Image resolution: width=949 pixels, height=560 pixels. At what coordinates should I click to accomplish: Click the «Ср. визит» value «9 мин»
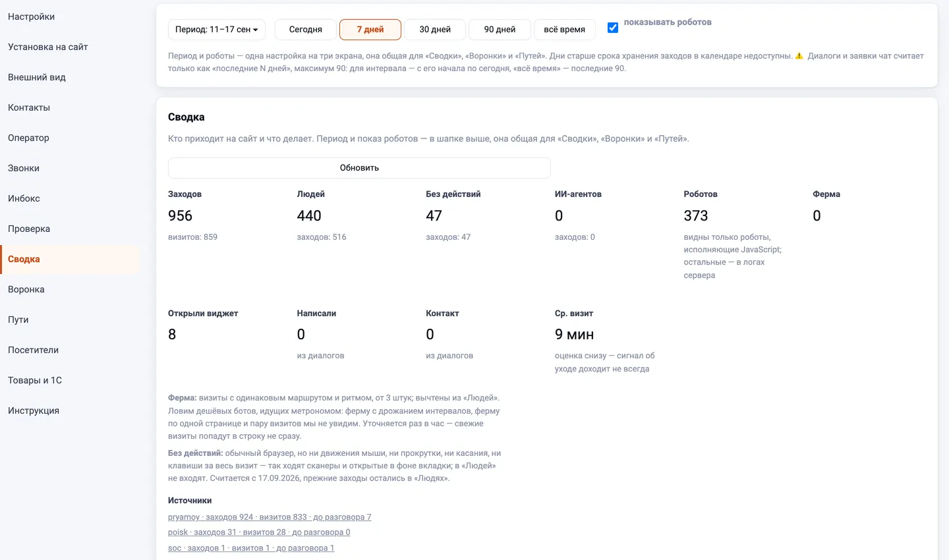[574, 335]
